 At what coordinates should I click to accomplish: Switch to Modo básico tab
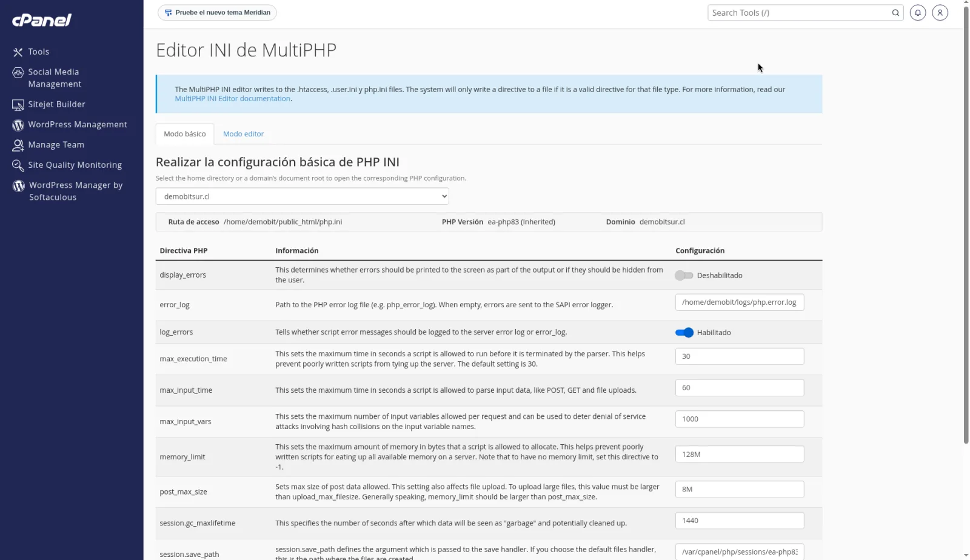(185, 134)
